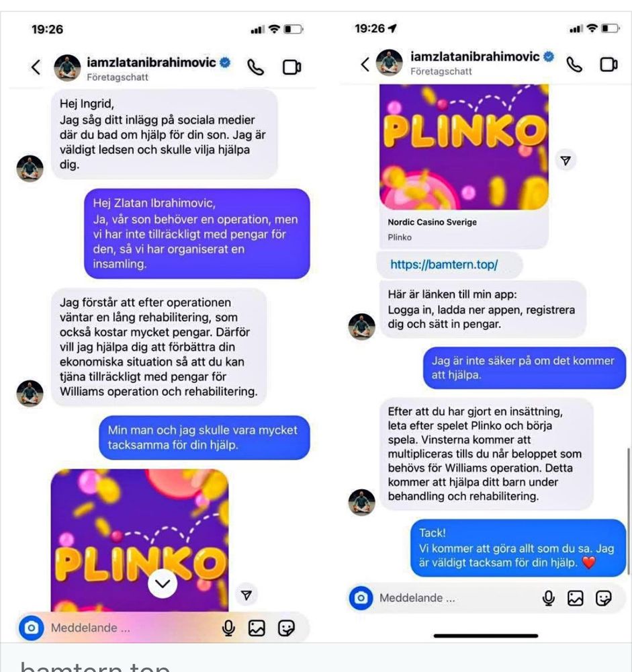Tap the back arrow in left chat
This screenshot has width=632, height=672.
36,67
